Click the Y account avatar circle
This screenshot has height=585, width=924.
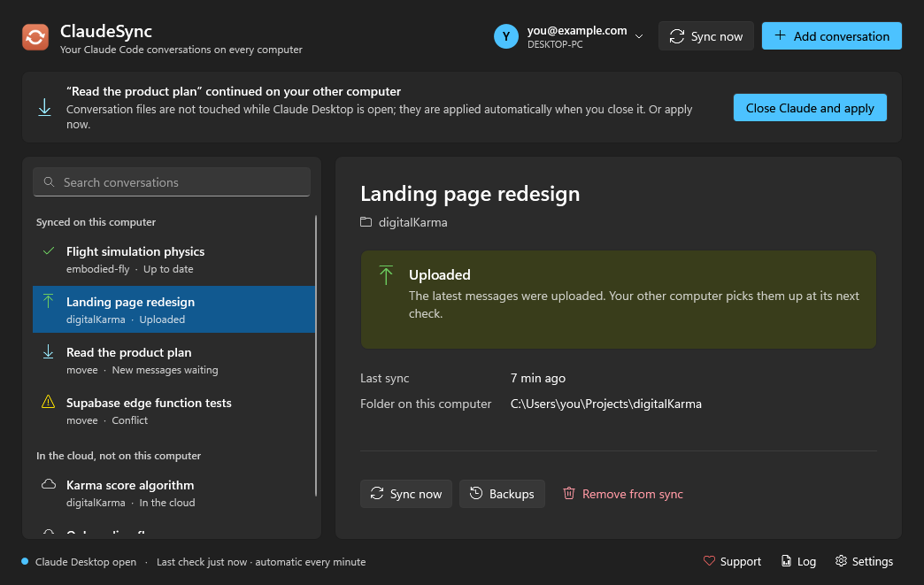click(x=505, y=36)
